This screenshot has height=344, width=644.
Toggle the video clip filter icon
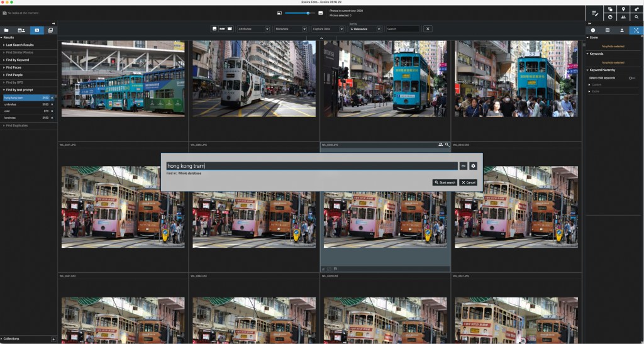point(230,29)
